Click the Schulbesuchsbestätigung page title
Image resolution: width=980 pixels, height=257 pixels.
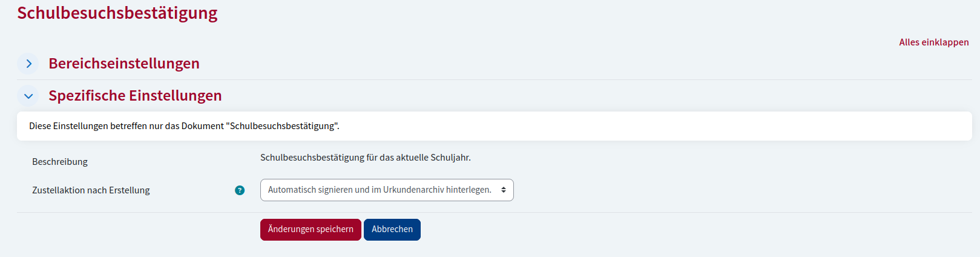click(x=117, y=13)
